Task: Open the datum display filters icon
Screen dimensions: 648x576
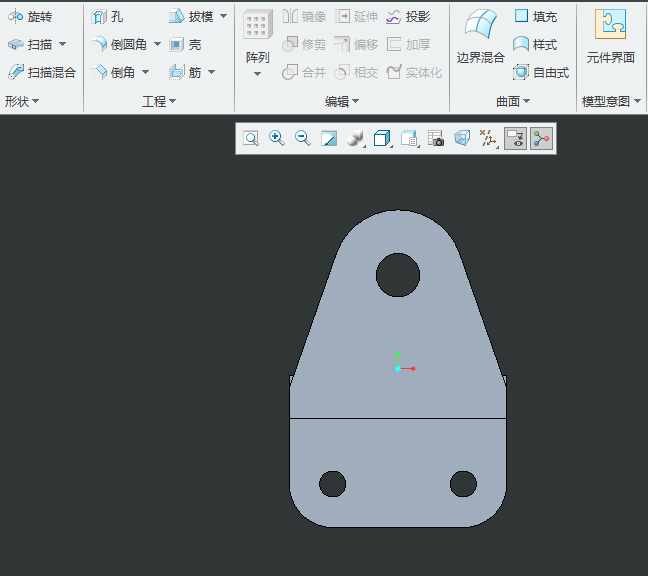Action: pyautogui.click(x=488, y=138)
